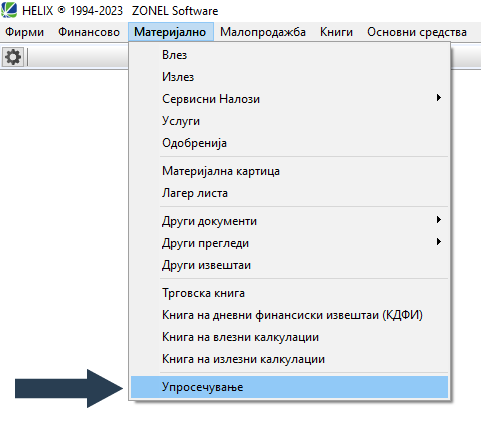Click the settings gear toolbar icon
This screenshot has width=481, height=448.
point(13,57)
